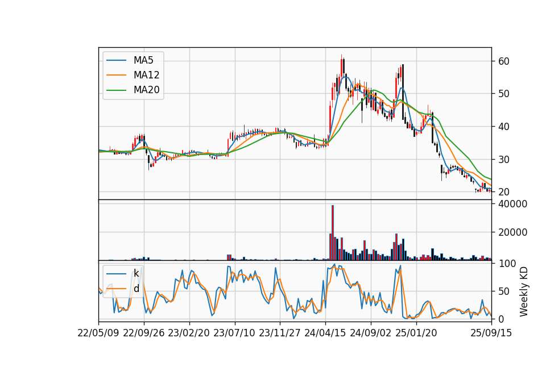
Task: Click the 23/07/10 date tick label
Action: coord(234,333)
